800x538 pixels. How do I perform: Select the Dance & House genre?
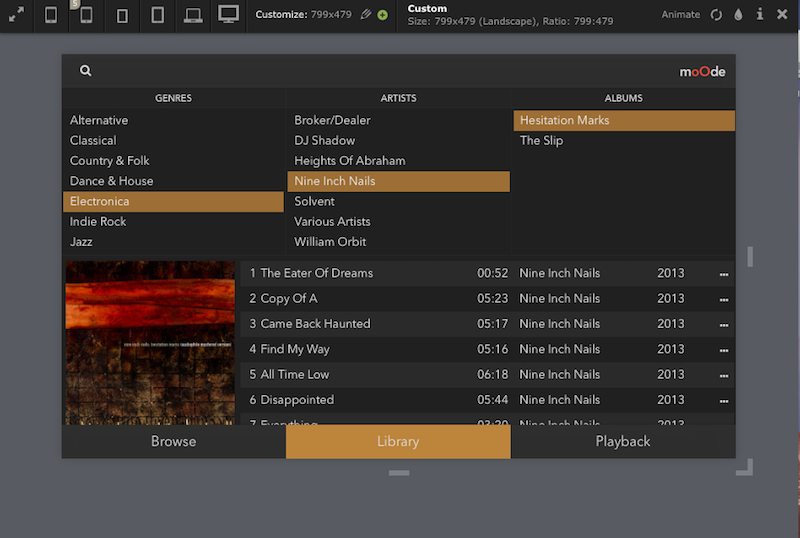(x=173, y=181)
